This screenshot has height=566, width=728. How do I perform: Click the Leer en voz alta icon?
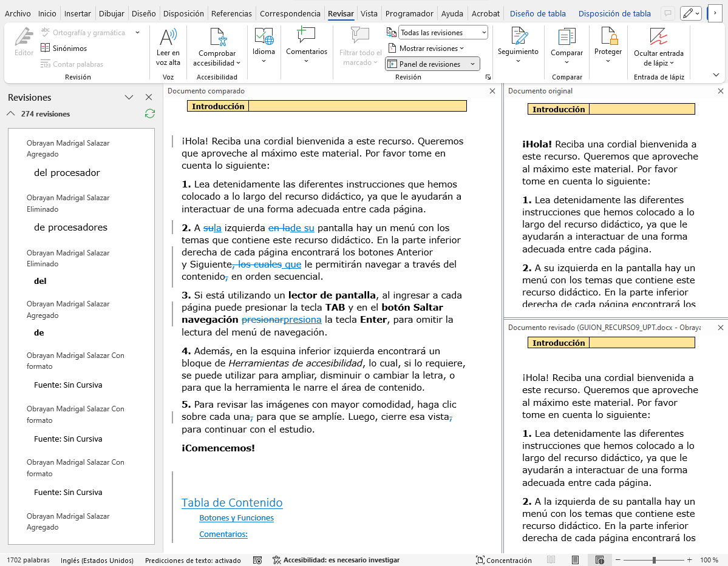(x=168, y=38)
